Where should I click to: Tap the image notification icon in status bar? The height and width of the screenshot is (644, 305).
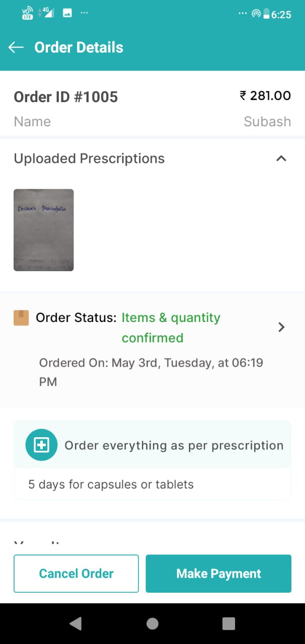(67, 14)
